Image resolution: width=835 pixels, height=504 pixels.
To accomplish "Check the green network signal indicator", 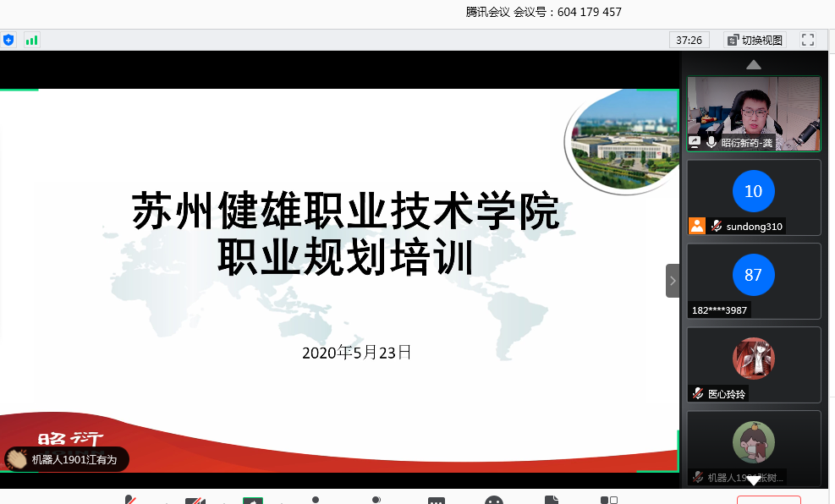I will tap(32, 40).
